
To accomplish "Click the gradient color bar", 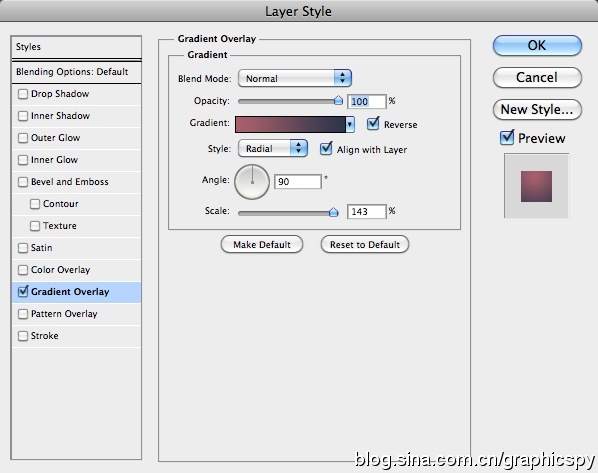I will pos(290,125).
